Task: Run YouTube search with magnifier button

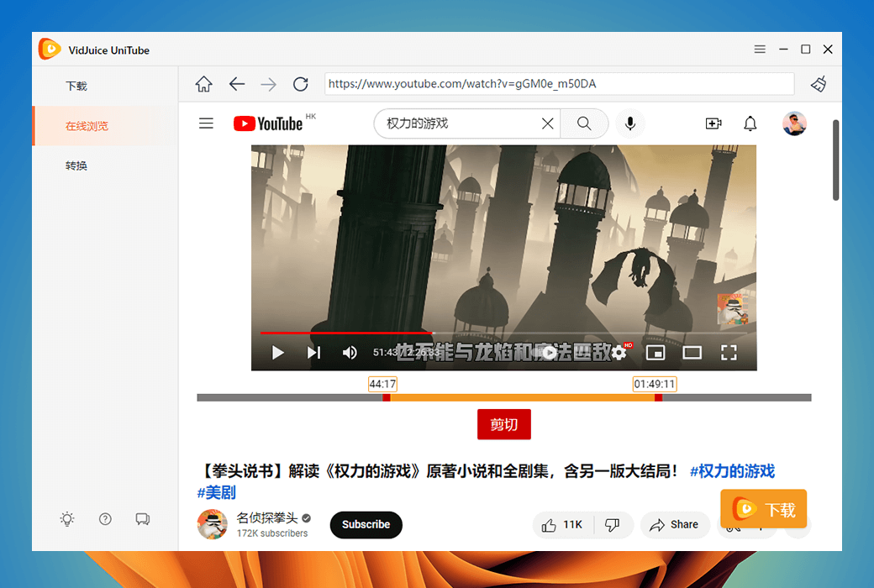Action: coord(583,123)
